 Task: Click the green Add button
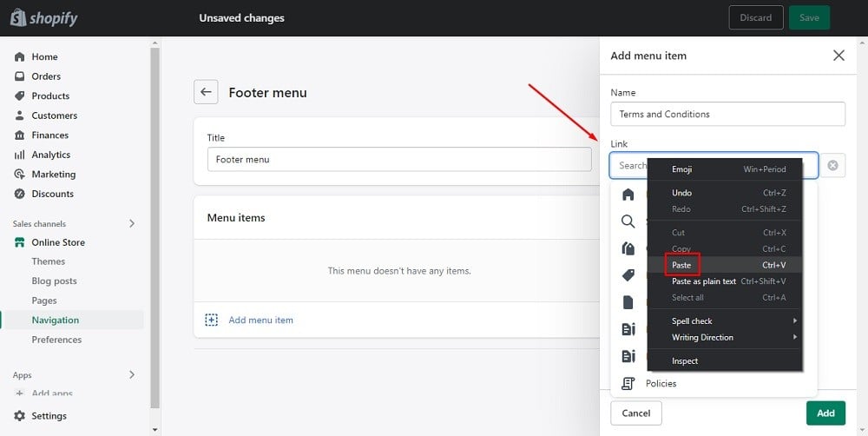tap(825, 413)
